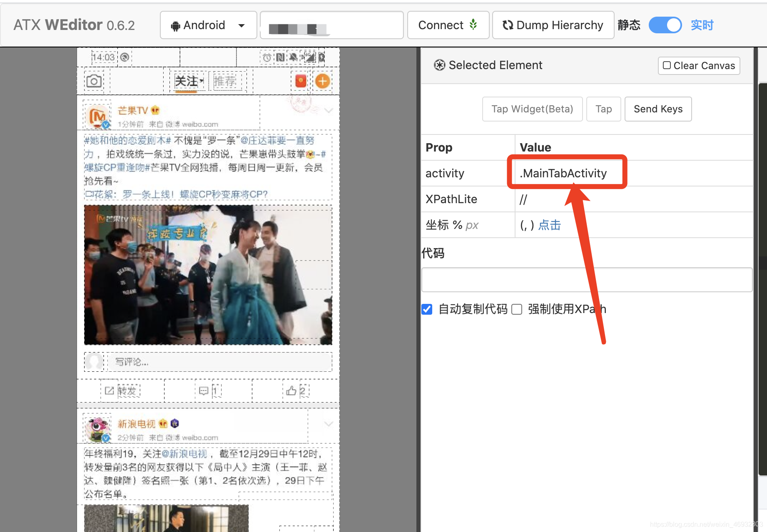Tap the red envelope icon

point(301,81)
